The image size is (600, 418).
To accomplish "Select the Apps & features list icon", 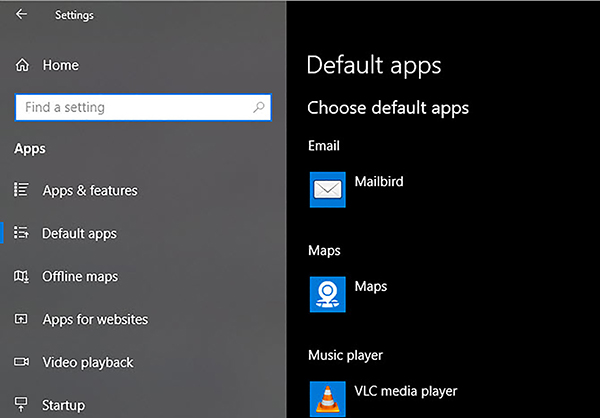I will point(21,189).
